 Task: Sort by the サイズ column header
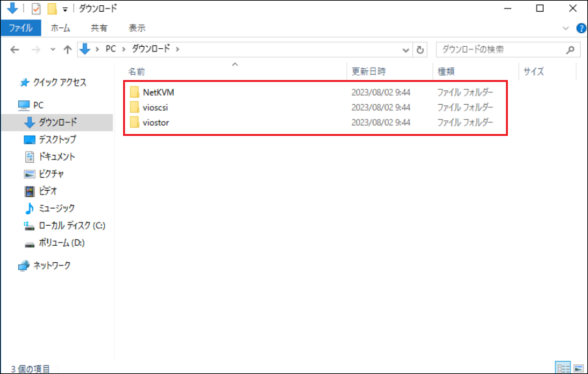[x=533, y=71]
